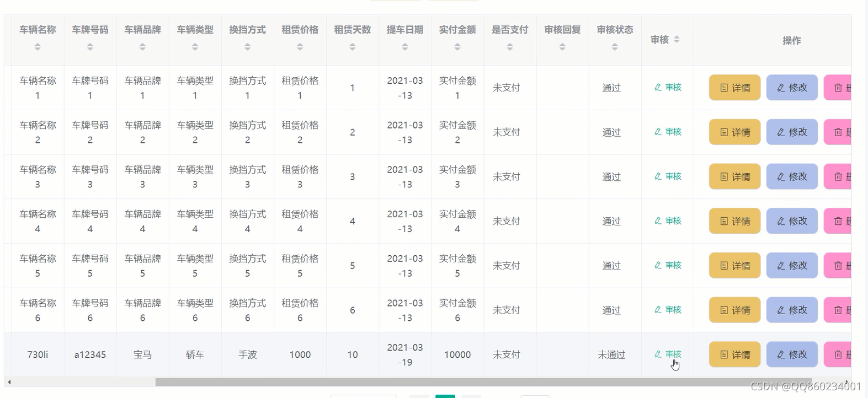Viewport: 868px width, 398px height.
Task: Open 详情 for 车辆名称 6 row
Action: 734,310
